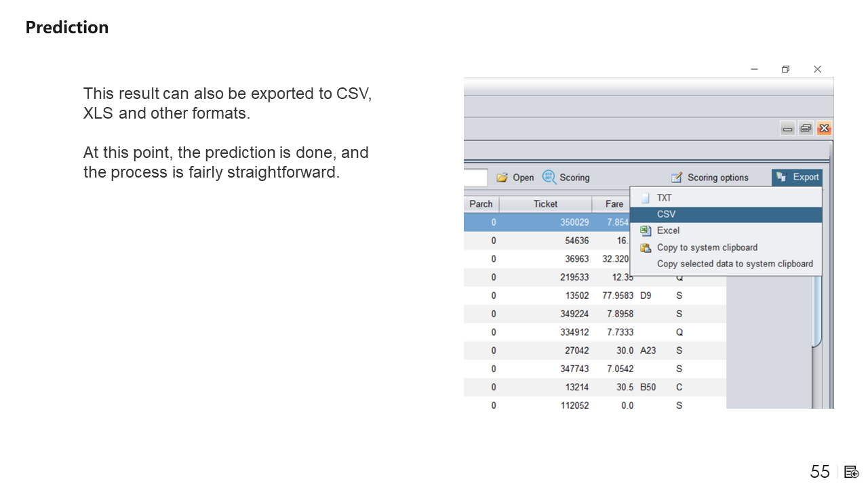Select Copy selected data to system clipboard
This screenshot has width=868, height=488.
[734, 264]
